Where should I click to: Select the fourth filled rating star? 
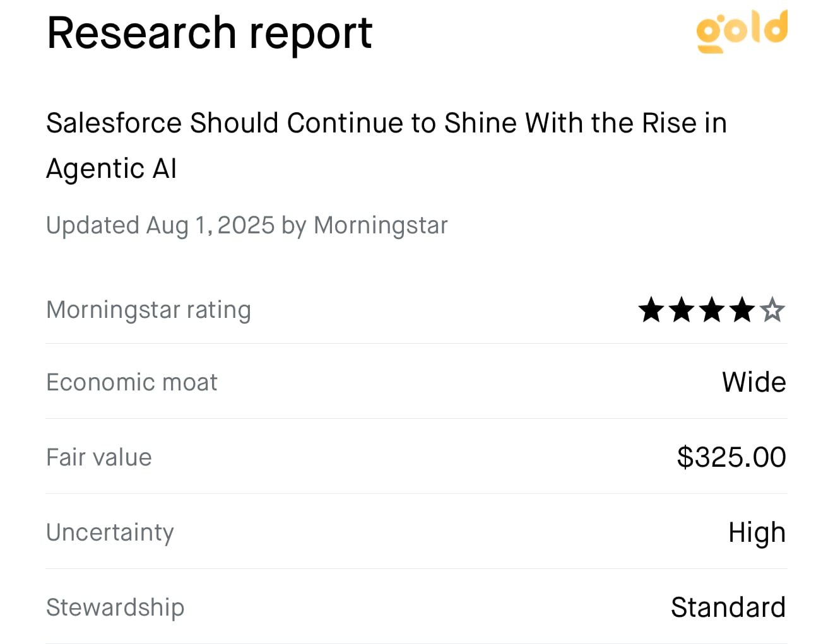(x=742, y=310)
